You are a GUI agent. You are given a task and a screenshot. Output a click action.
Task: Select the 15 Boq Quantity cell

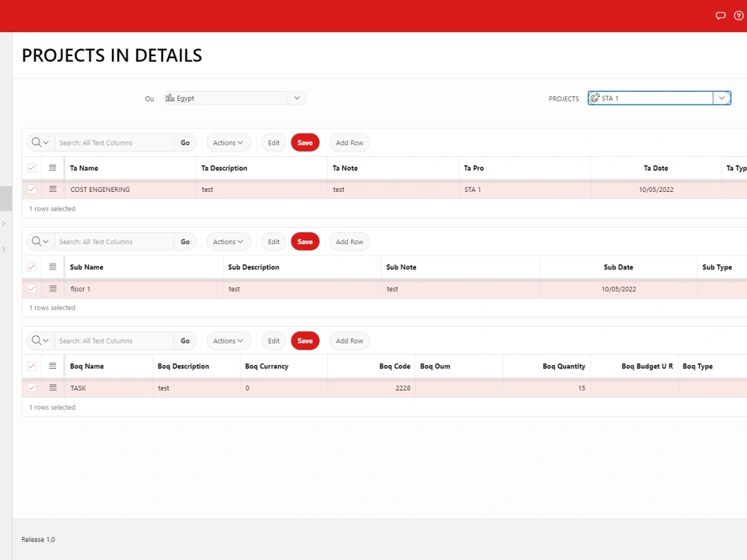(547, 388)
